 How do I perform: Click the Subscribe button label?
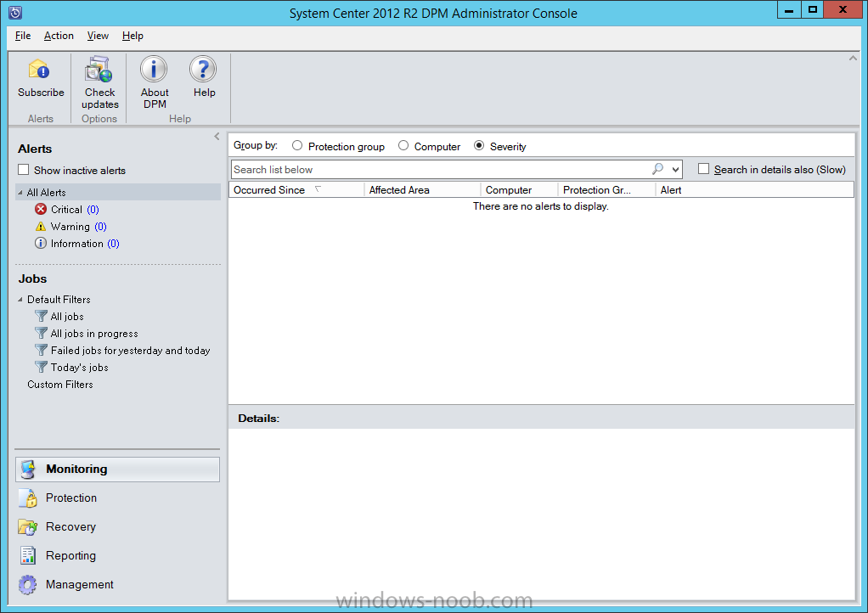click(41, 93)
